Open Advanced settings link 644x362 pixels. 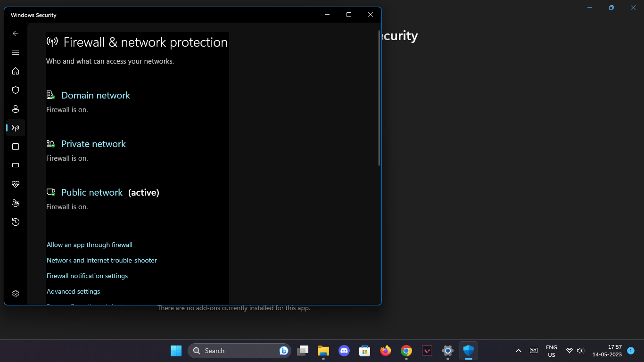(73, 291)
